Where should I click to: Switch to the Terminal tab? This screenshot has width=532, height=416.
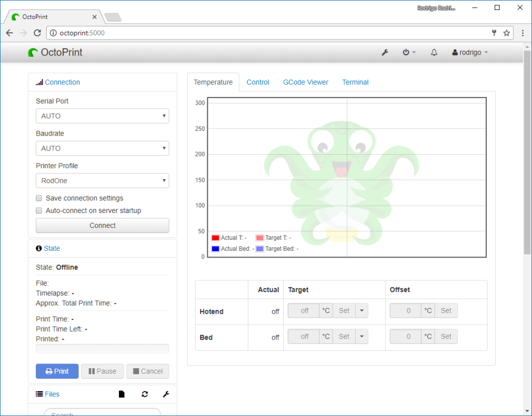355,82
